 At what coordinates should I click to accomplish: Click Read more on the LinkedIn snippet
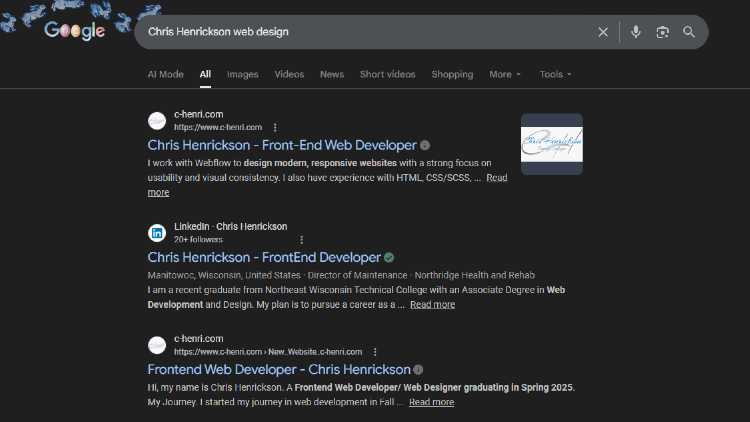coord(432,304)
